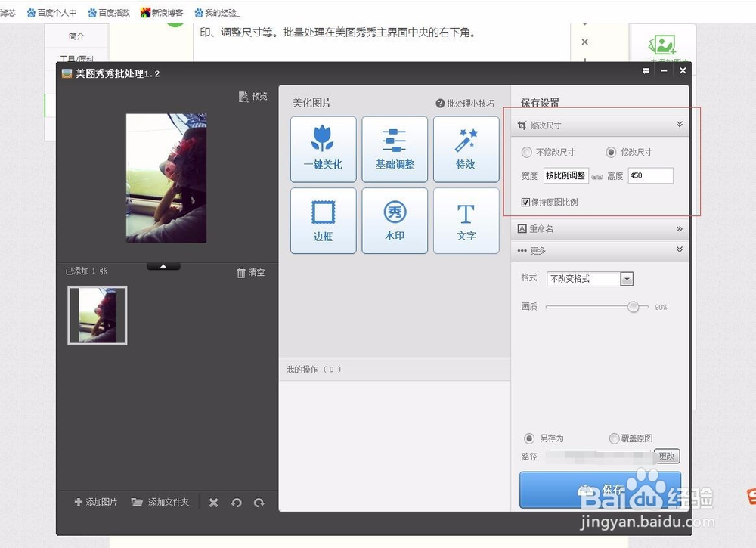Viewport: 756px width, 548px height.
Task: Select the added photo thumbnail
Action: tap(97, 314)
